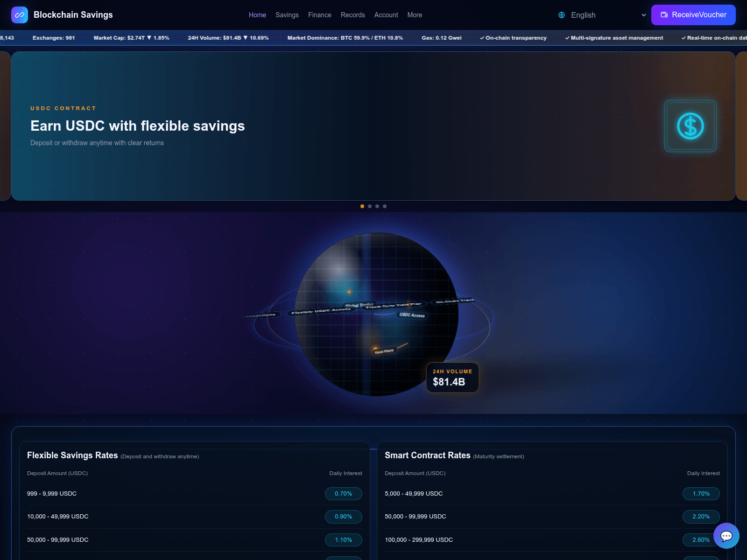
Task: Click the 5,000 - 49,999 USDC row
Action: click(552, 494)
